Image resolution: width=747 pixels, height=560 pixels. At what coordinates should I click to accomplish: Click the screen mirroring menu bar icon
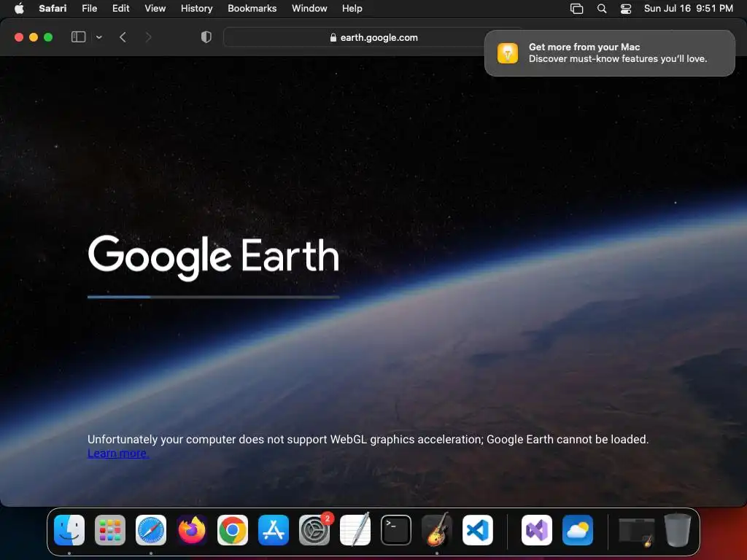[x=576, y=9]
